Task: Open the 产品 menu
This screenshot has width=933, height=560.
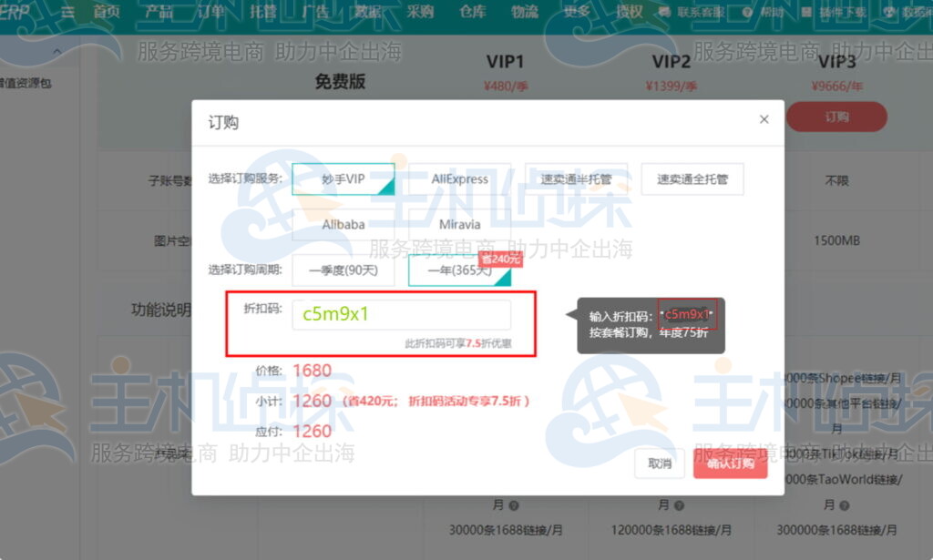Action: pos(159,11)
